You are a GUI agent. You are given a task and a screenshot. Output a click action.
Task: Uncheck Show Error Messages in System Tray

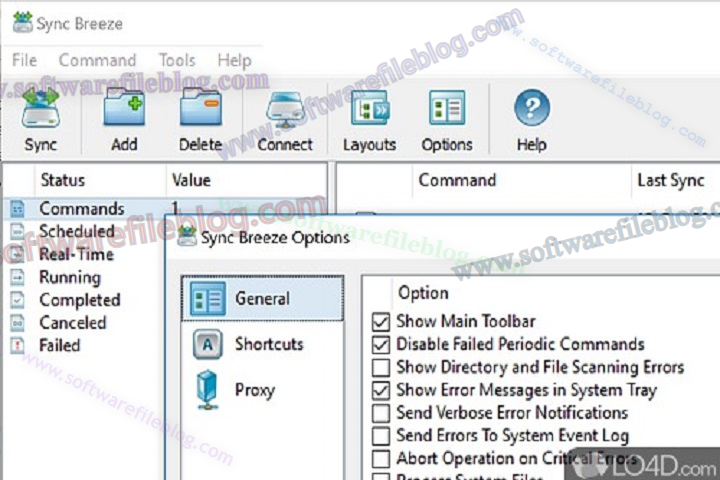point(381,390)
